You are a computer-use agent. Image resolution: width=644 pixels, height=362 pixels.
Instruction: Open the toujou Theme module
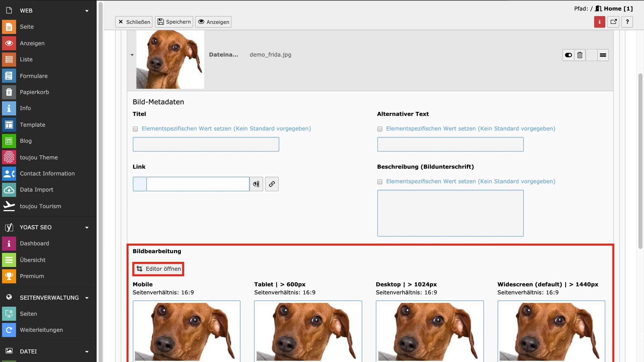38,158
